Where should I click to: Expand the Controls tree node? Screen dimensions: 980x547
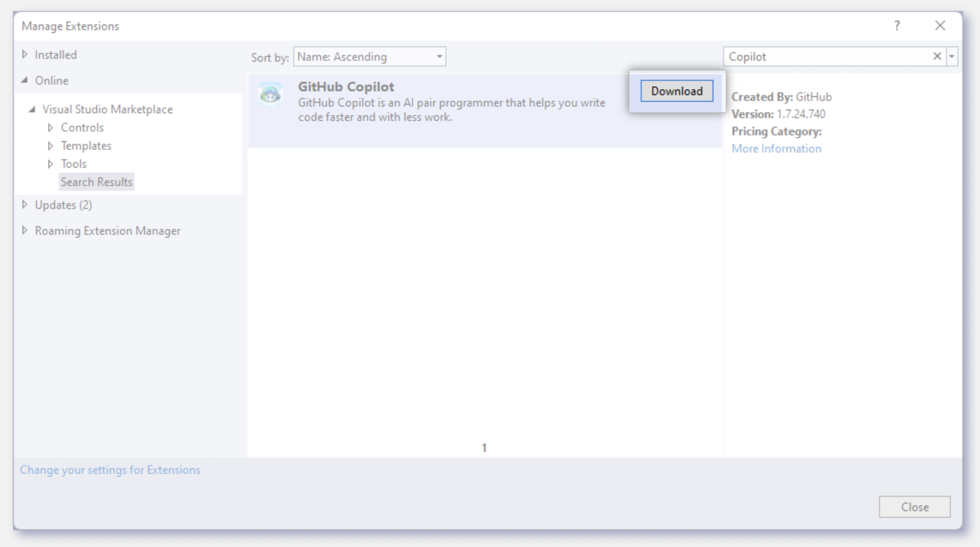click(50, 128)
